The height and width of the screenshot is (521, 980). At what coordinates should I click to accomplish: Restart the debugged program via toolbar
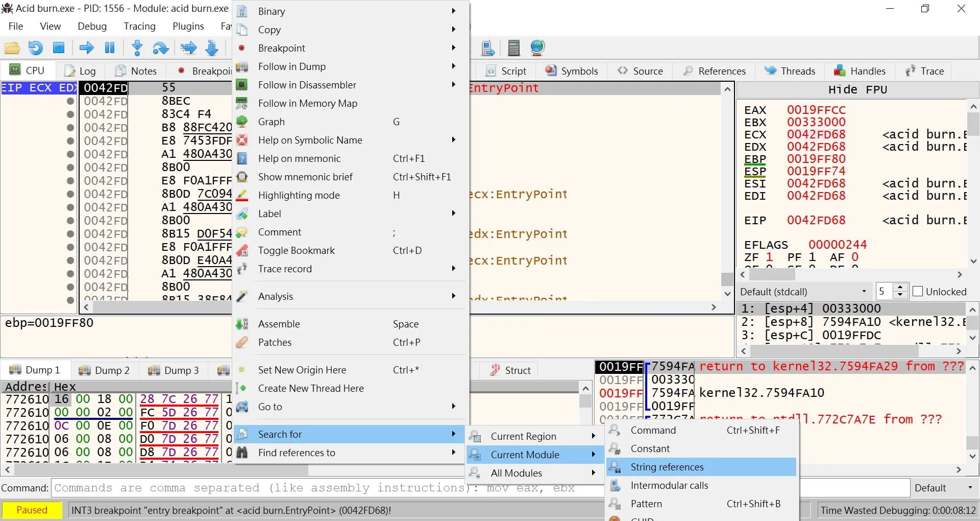pyautogui.click(x=35, y=48)
